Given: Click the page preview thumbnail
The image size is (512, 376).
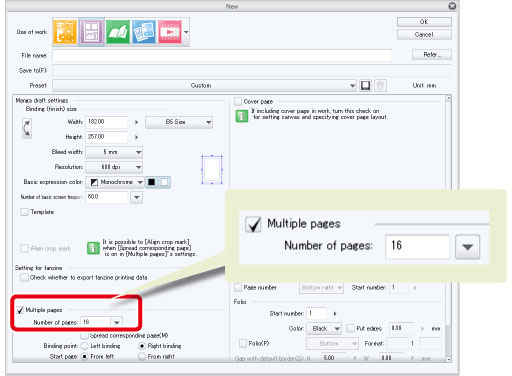Looking at the screenshot, I should tap(212, 169).
